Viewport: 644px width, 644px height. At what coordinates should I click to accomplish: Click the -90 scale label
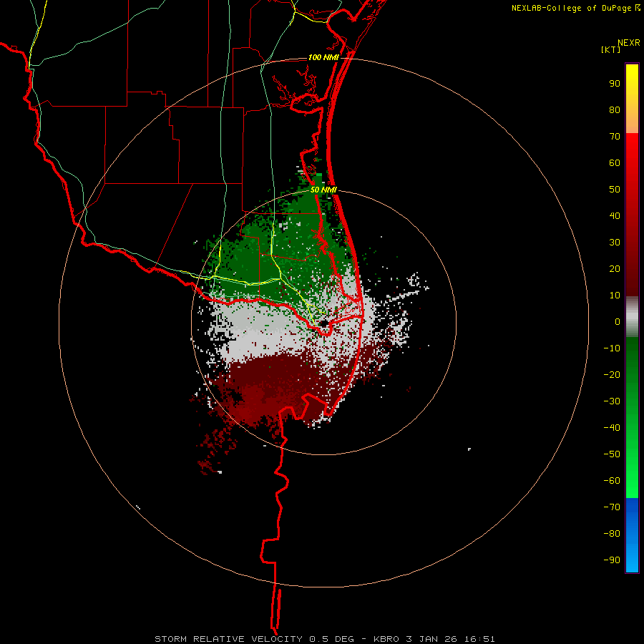[612, 560]
